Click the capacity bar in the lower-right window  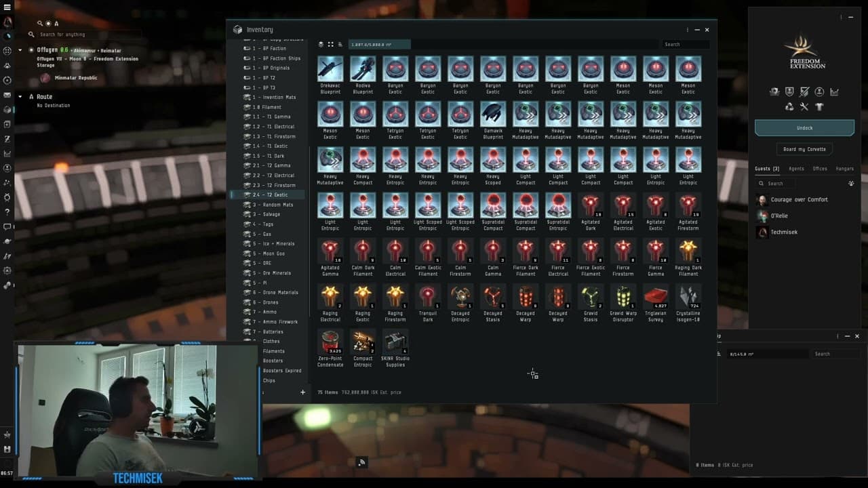point(768,354)
